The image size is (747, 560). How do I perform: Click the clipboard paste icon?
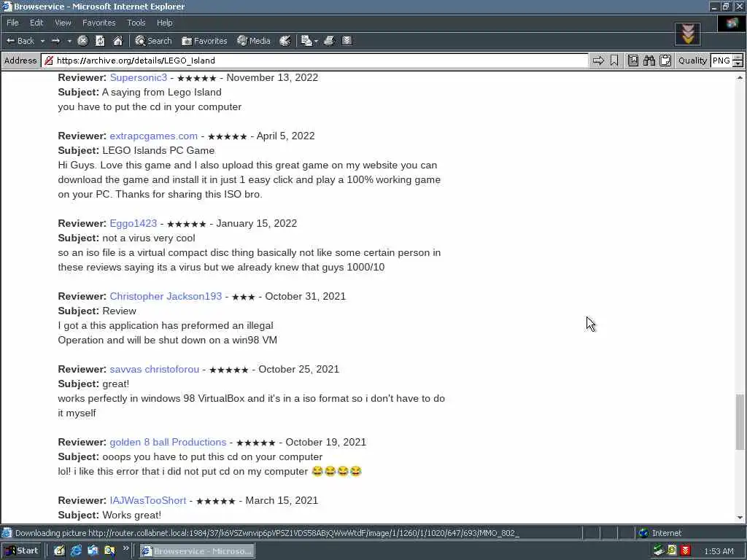(665, 61)
